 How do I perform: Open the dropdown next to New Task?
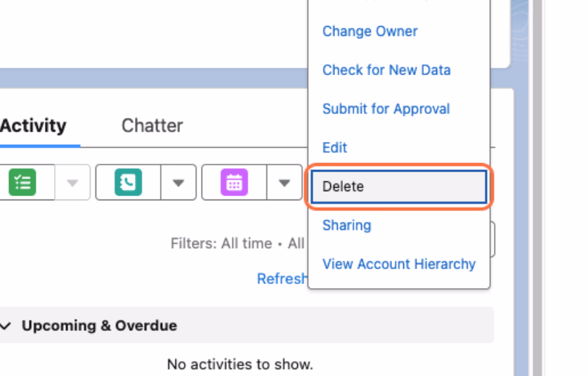tap(72, 182)
